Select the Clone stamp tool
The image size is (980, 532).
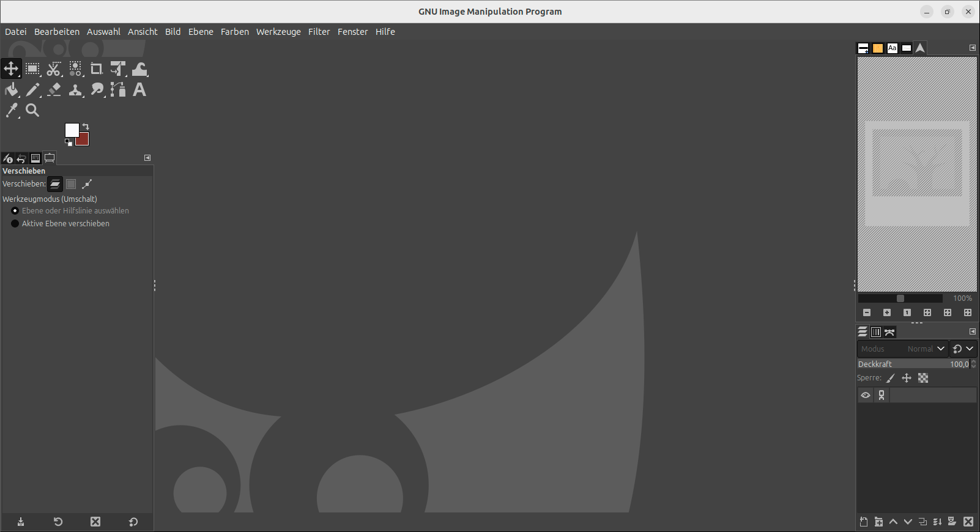(x=75, y=90)
